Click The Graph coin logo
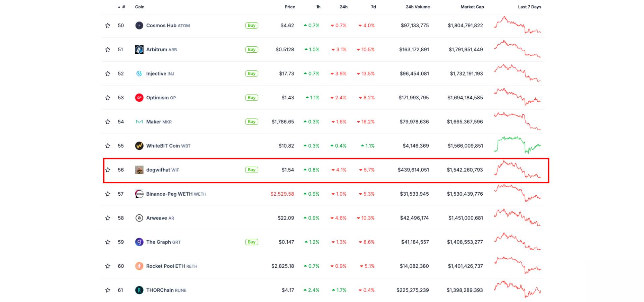Viewport: 644px width, 302px height. point(139,242)
